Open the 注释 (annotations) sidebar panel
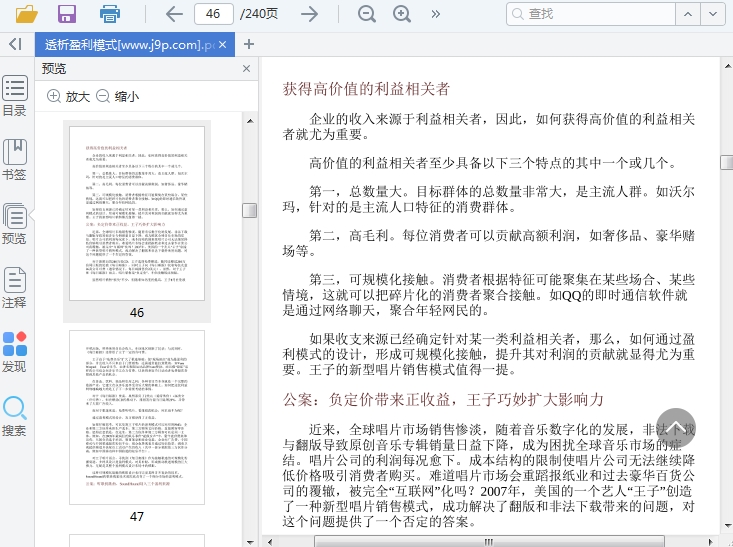The image size is (733, 547). pyautogui.click(x=15, y=289)
